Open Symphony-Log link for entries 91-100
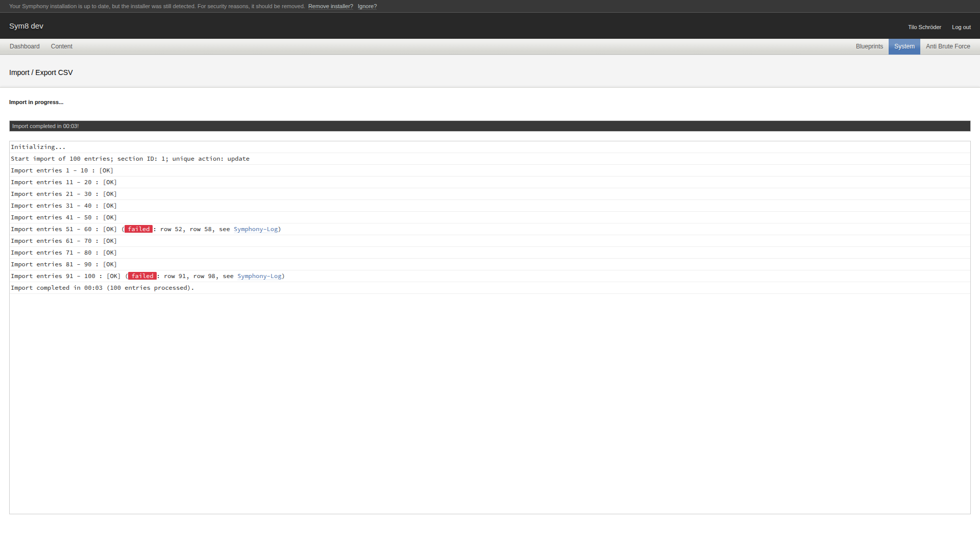Image resolution: width=980 pixels, height=551 pixels. [259, 276]
